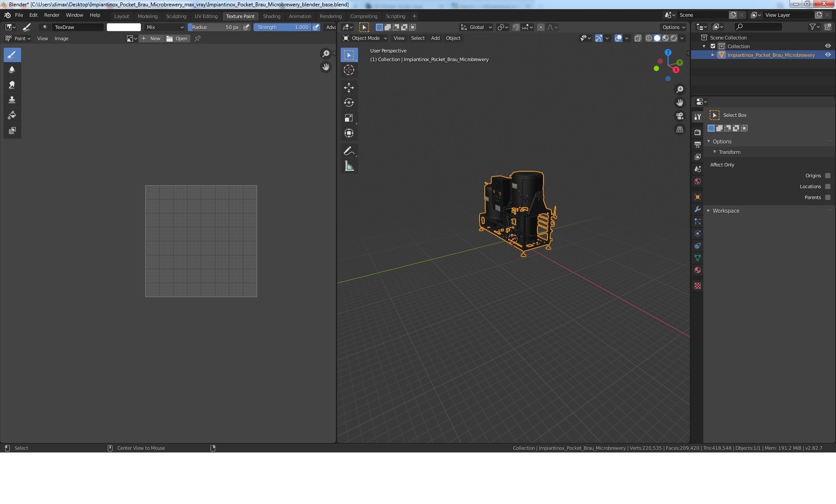Image resolution: width=836 pixels, height=504 pixels.
Task: Switch to the Shading workspace tab
Action: tap(272, 16)
